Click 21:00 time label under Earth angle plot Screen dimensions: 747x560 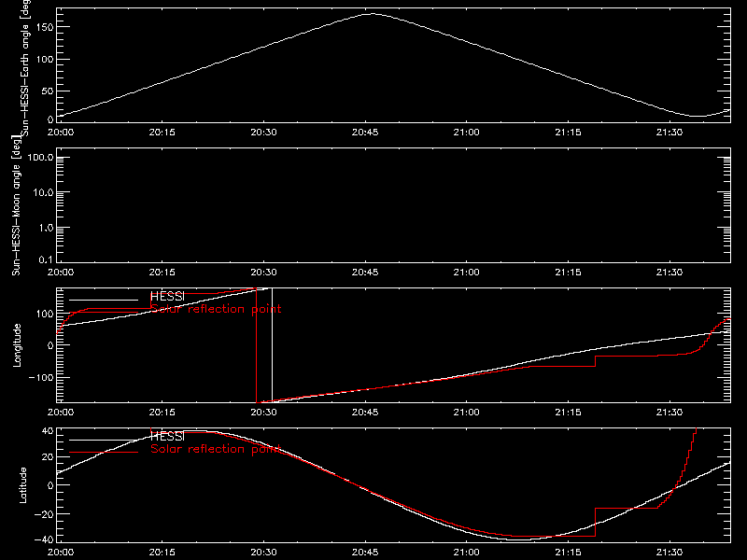pyautogui.click(x=466, y=132)
